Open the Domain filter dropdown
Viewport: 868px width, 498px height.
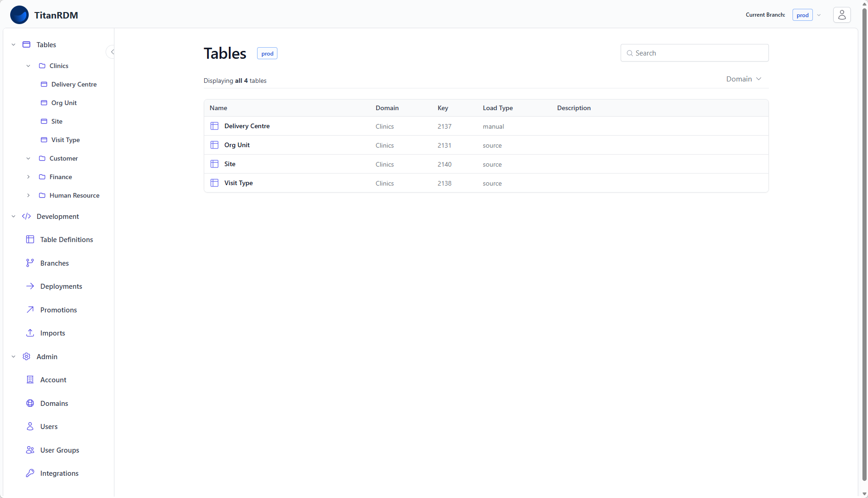click(743, 79)
